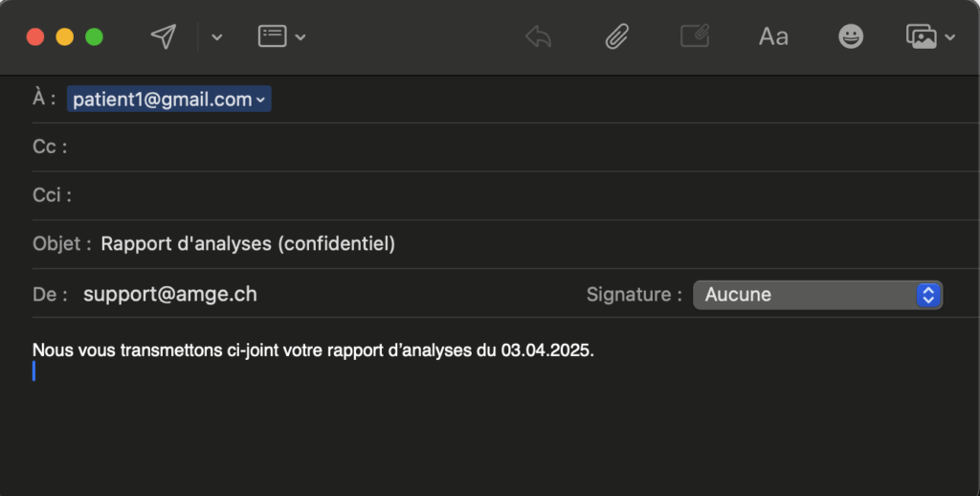Show the text format Aa button
This screenshot has width=980, height=496.
pos(773,36)
